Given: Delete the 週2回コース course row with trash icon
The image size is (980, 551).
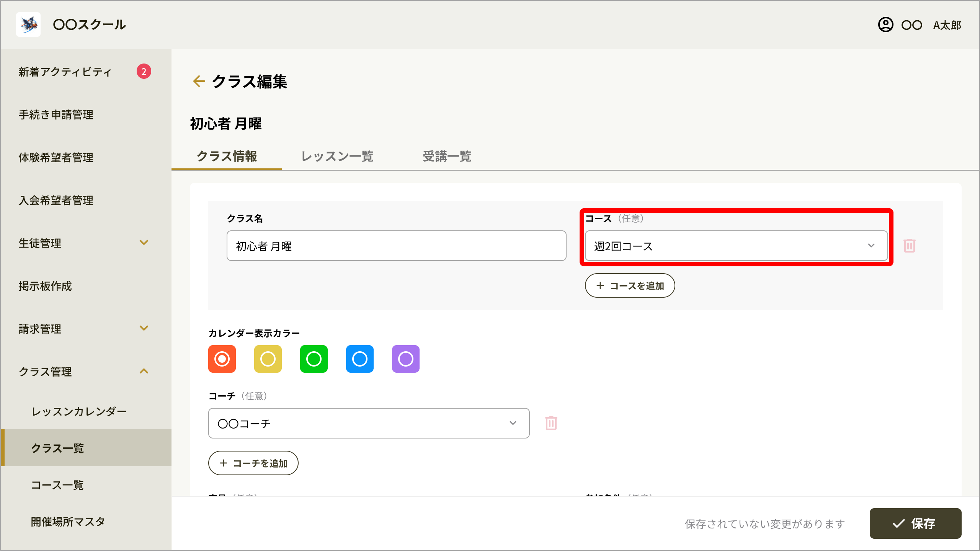Looking at the screenshot, I should click(910, 246).
